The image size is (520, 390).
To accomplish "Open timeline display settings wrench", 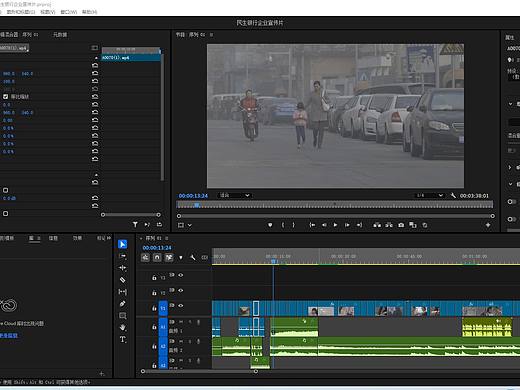I will [193, 257].
